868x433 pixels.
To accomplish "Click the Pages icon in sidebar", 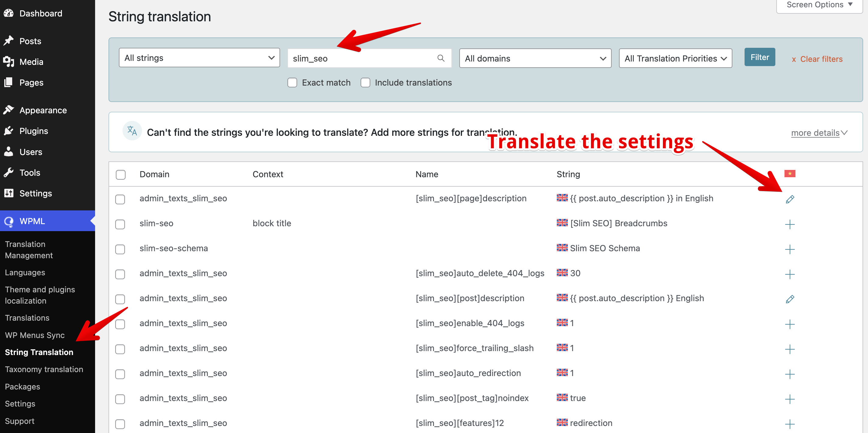I will pyautogui.click(x=9, y=82).
